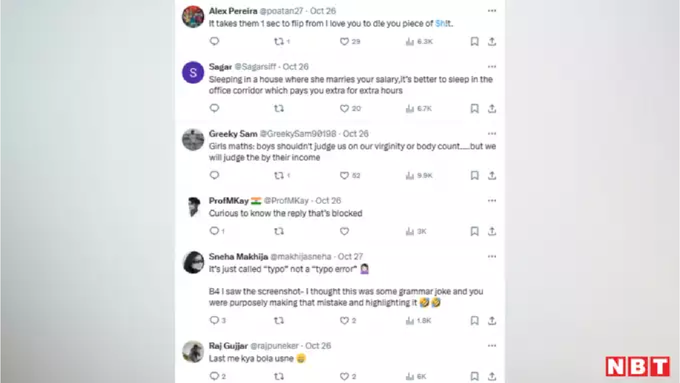View analytics on Sagar's tweet

pos(418,108)
